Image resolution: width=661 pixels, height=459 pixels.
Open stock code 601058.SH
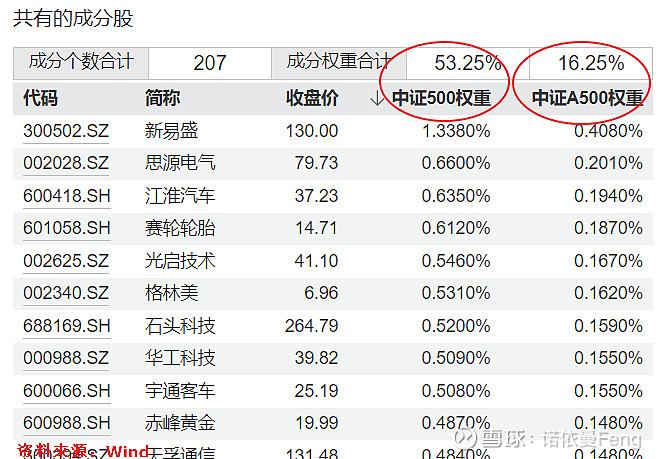tap(67, 228)
